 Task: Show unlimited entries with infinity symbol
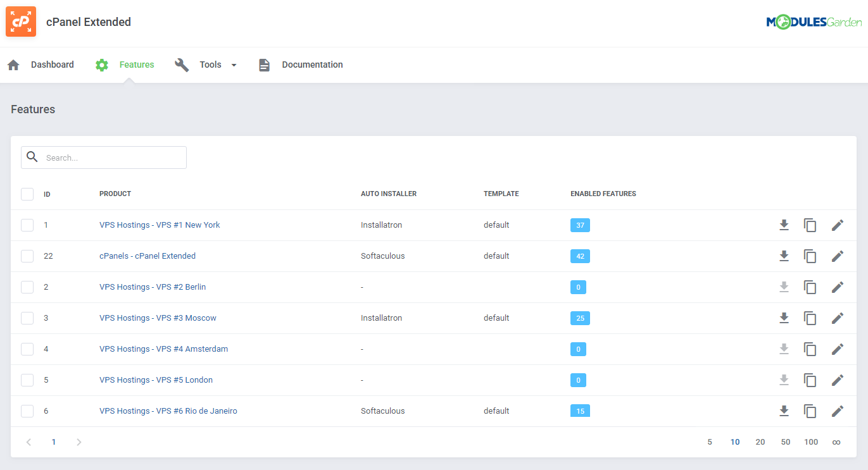click(836, 442)
